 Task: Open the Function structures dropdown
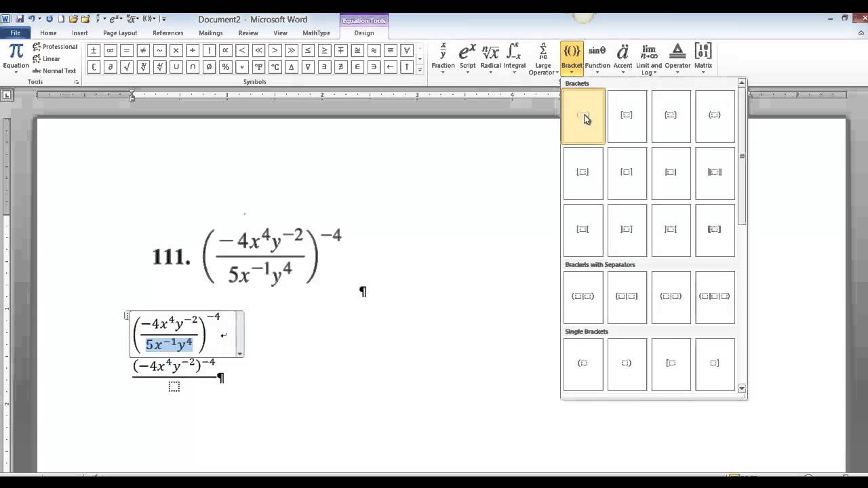pos(597,58)
